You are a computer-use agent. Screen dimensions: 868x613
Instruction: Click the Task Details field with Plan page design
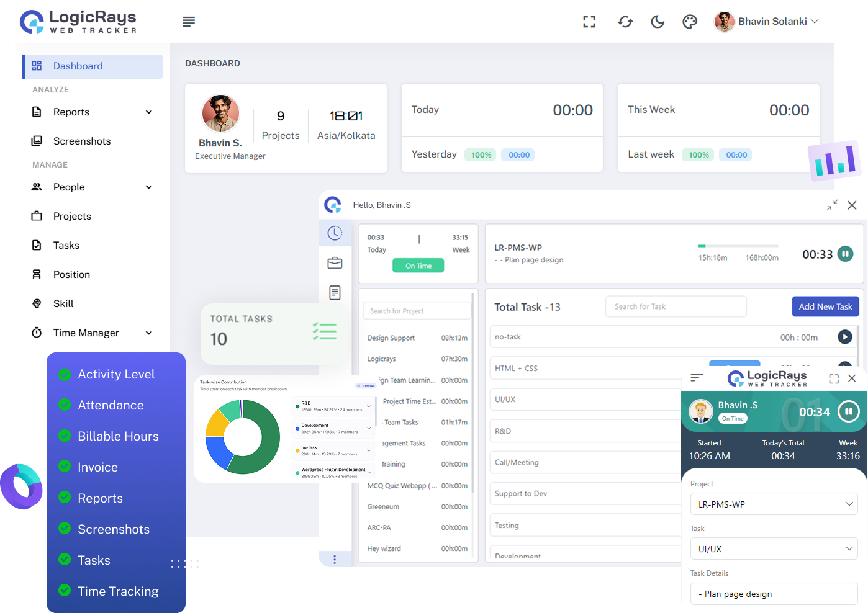coord(774,594)
